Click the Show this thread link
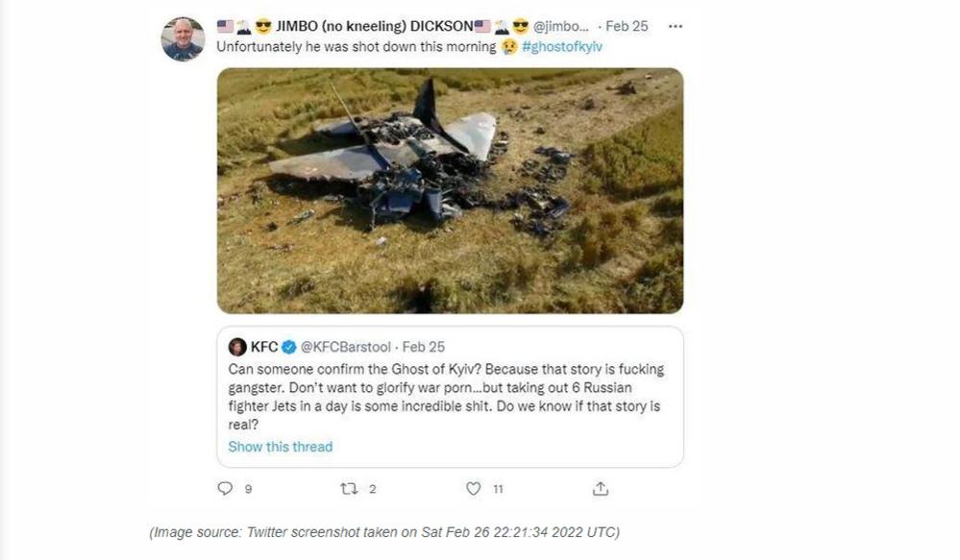The image size is (960, 560). [x=281, y=447]
